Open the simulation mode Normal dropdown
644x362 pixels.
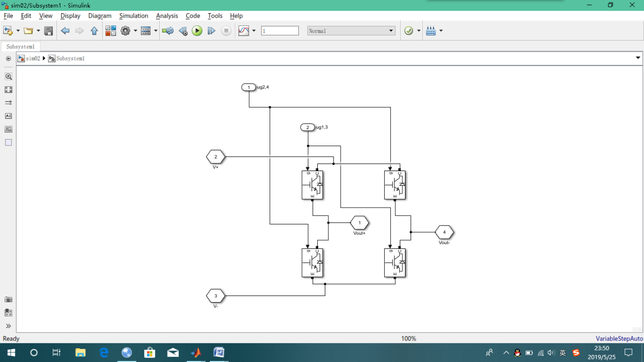pos(351,31)
